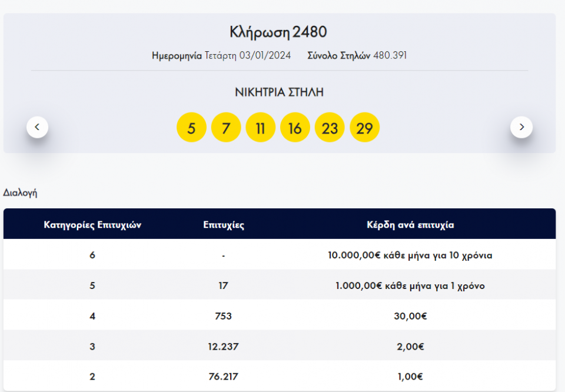Click the Διαλογή section label
The height and width of the screenshot is (392, 565).
click(x=20, y=192)
